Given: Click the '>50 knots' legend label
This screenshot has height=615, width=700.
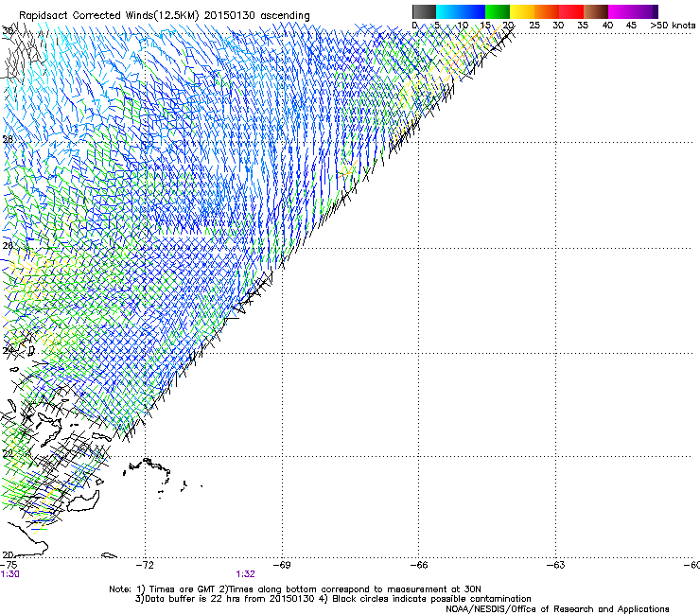Looking at the screenshot, I should [673, 26].
